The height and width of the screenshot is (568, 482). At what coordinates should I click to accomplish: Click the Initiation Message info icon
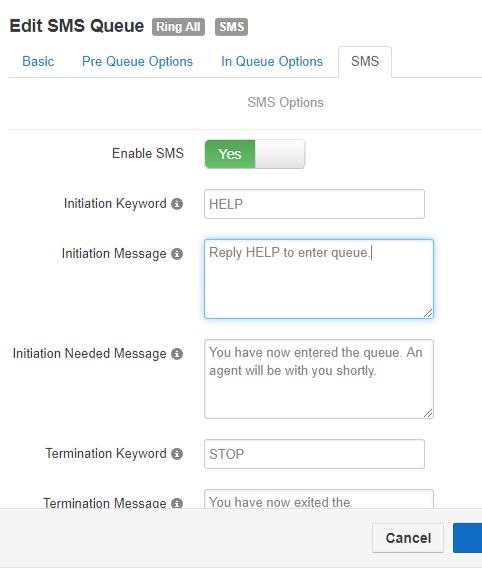[177, 254]
